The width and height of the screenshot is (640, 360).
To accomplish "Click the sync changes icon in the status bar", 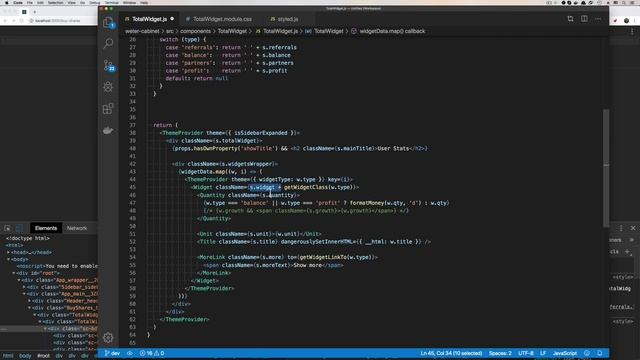I will (x=130, y=353).
